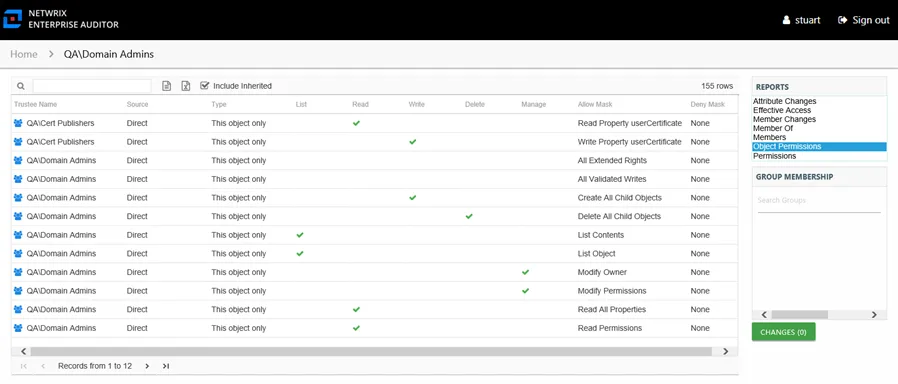This screenshot has width=898, height=384.
Task: Click the table scrollbar right arrow
Action: coord(725,351)
